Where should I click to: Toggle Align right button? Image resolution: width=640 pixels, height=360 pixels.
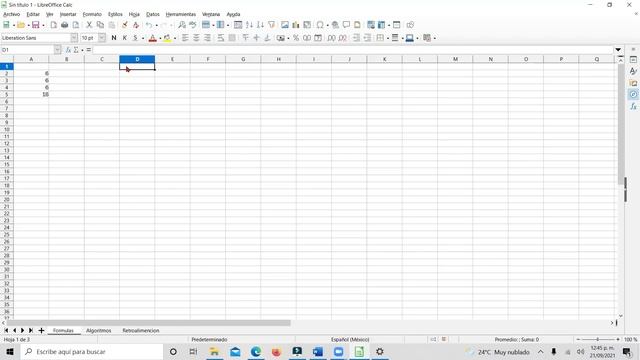tap(207, 38)
